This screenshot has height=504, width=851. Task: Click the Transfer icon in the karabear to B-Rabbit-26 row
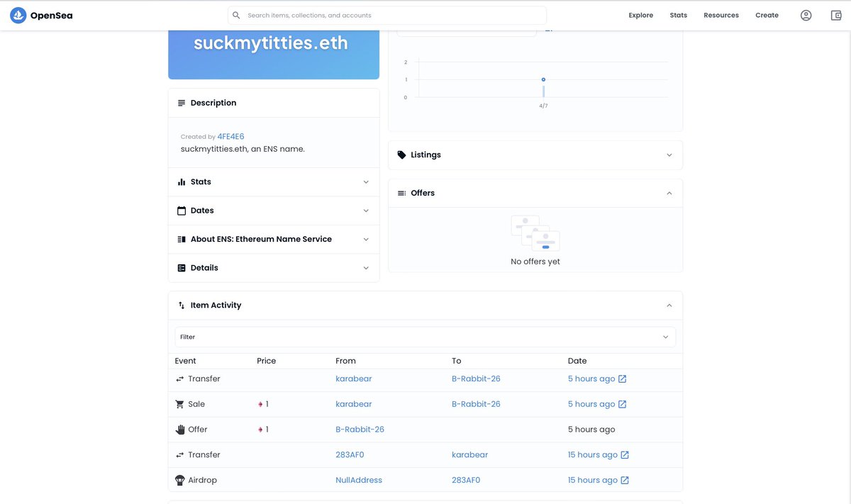coord(179,379)
